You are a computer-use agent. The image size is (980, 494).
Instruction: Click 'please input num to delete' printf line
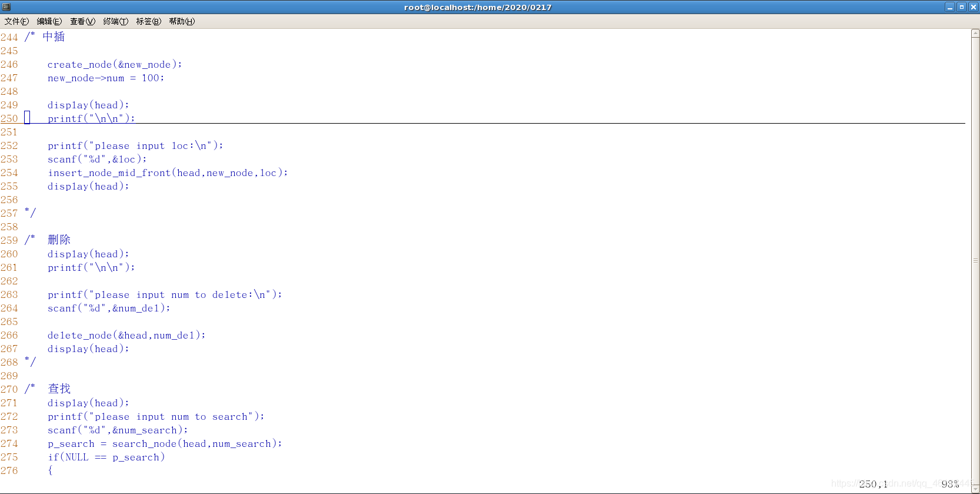165,294
